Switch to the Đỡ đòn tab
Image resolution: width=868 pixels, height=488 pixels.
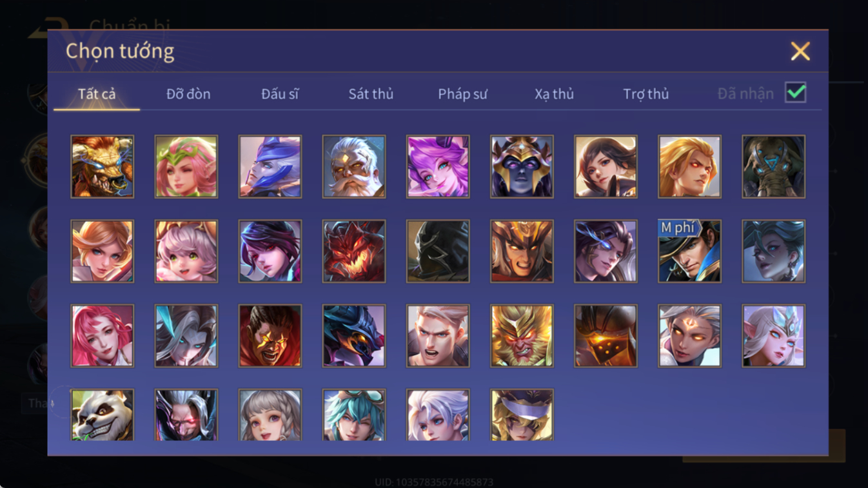pyautogui.click(x=188, y=94)
